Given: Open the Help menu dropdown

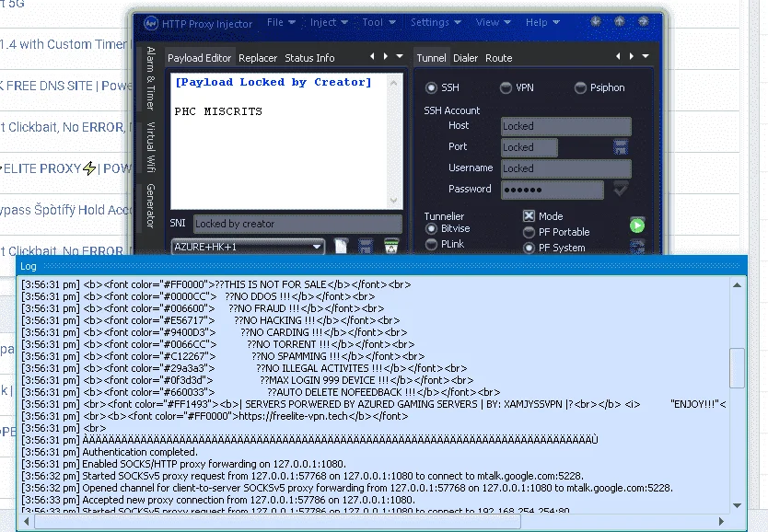Looking at the screenshot, I should tap(542, 22).
